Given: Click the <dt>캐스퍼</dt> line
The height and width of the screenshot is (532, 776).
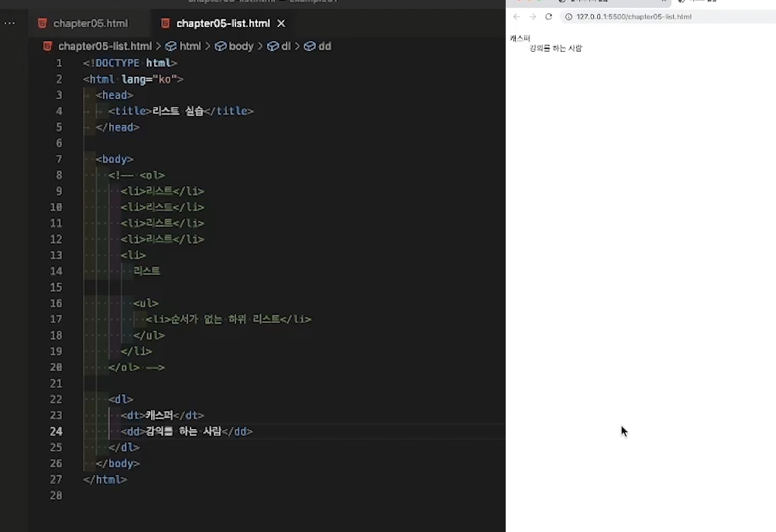Looking at the screenshot, I should point(163,415).
